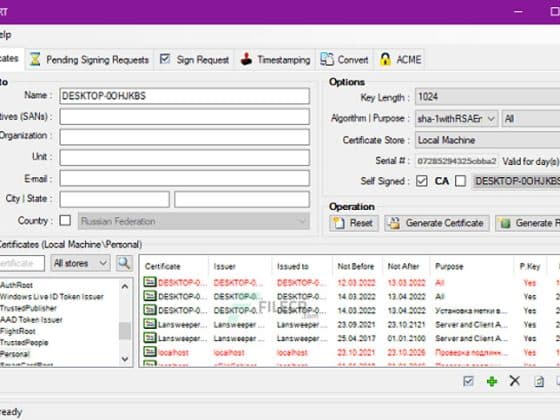560x420 pixels.
Task: Click the Unit input field
Action: tap(184, 158)
